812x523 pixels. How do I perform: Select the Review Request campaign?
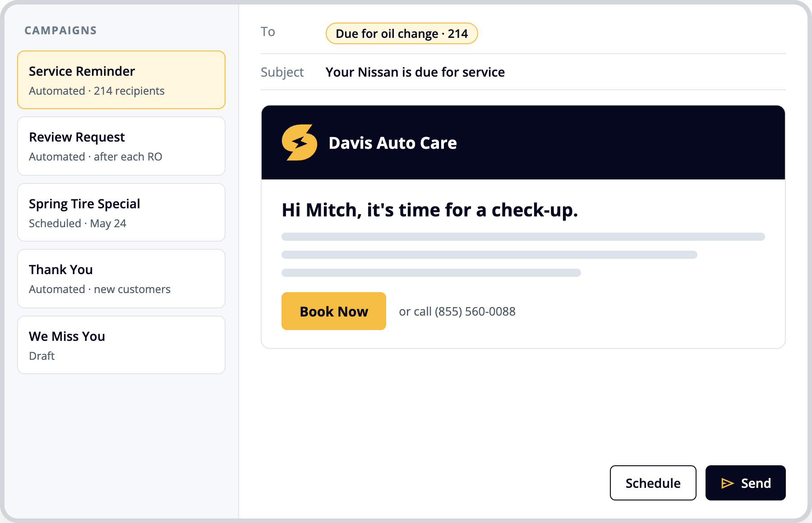coord(121,146)
